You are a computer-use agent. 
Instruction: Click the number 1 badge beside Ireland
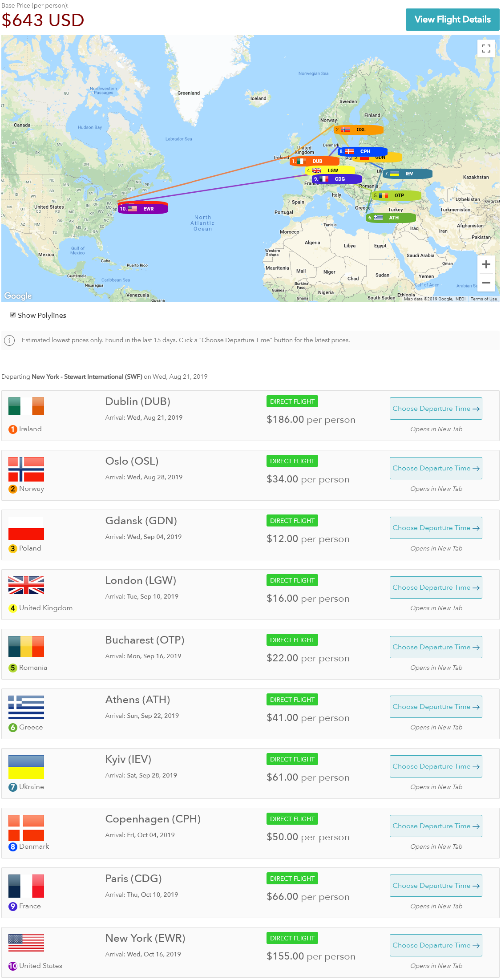13,429
